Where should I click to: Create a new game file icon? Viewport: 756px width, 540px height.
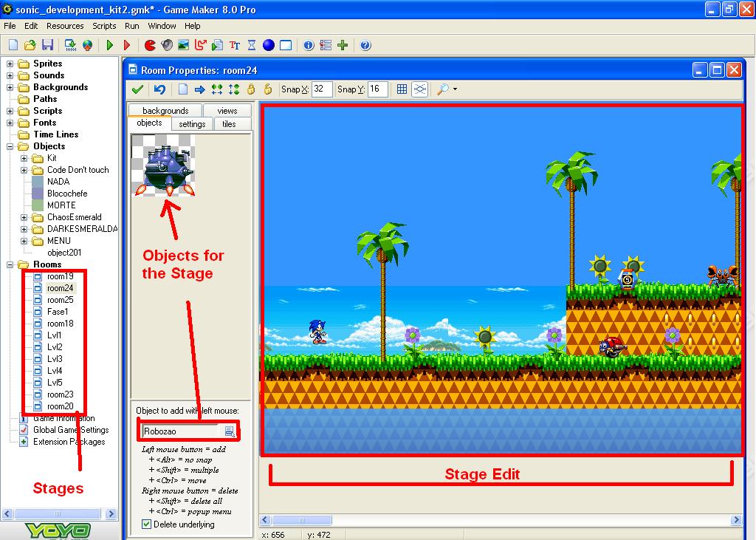[13, 45]
